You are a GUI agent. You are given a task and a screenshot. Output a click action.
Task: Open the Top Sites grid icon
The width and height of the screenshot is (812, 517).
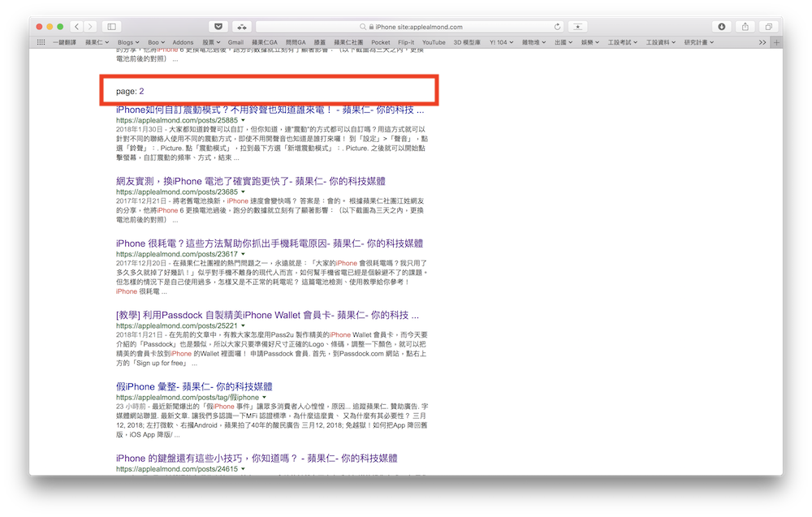point(41,42)
